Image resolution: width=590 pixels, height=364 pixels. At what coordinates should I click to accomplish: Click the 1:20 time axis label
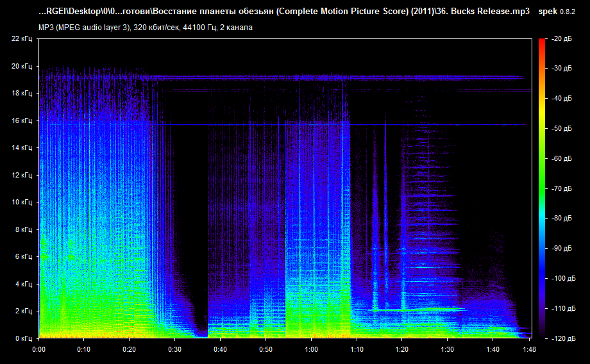click(402, 349)
